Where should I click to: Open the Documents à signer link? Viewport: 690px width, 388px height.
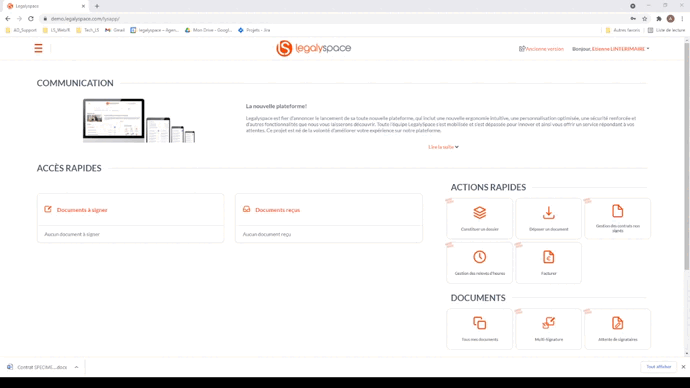[82, 210]
